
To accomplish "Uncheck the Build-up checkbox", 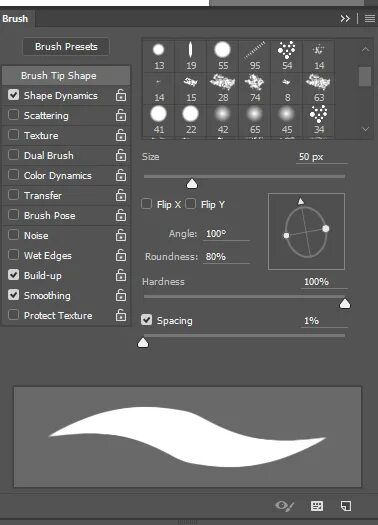I will (x=13, y=275).
